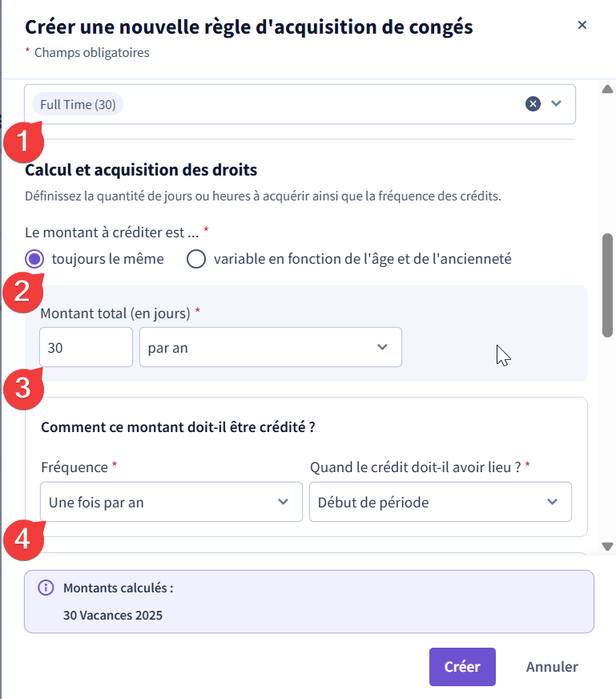The image size is (616, 699).
Task: Click the red step 4 marker
Action: click(23, 539)
